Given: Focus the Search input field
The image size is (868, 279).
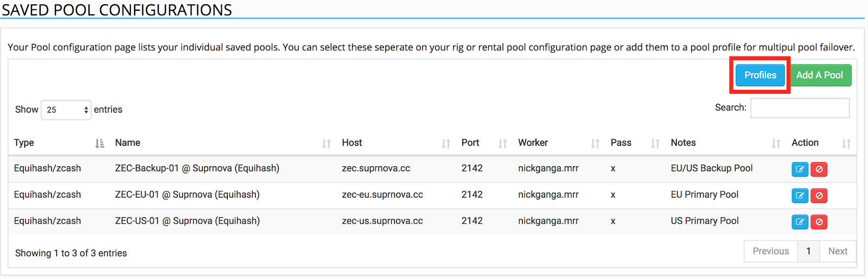Looking at the screenshot, I should pyautogui.click(x=800, y=108).
